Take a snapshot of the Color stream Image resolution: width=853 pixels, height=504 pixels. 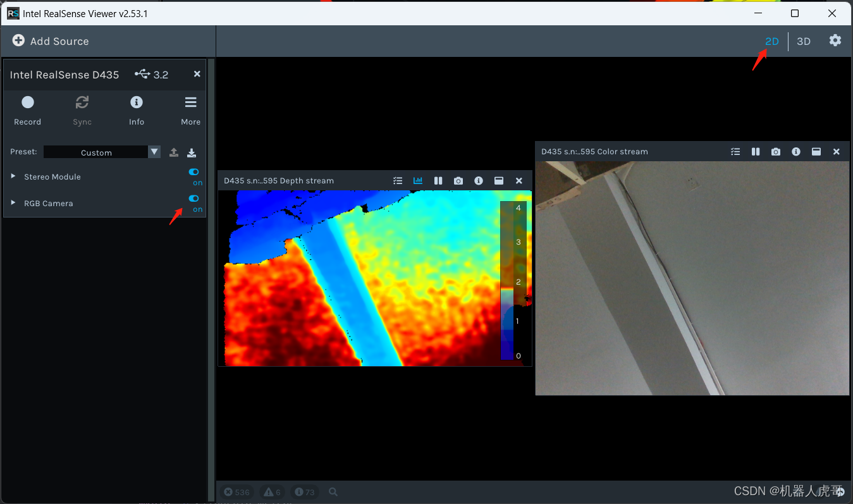(776, 152)
